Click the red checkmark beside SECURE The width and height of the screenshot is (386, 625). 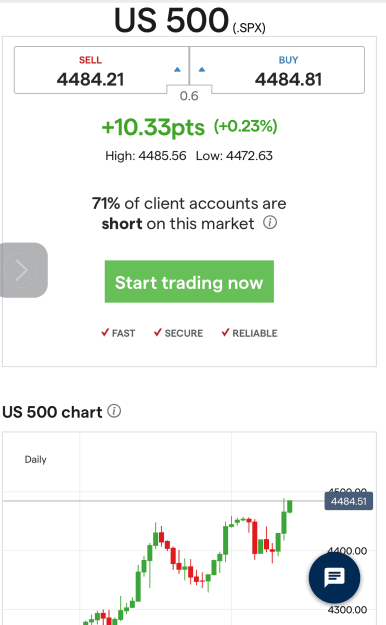tap(158, 332)
